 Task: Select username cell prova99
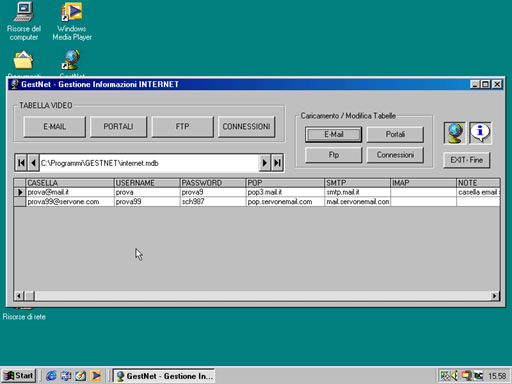147,202
